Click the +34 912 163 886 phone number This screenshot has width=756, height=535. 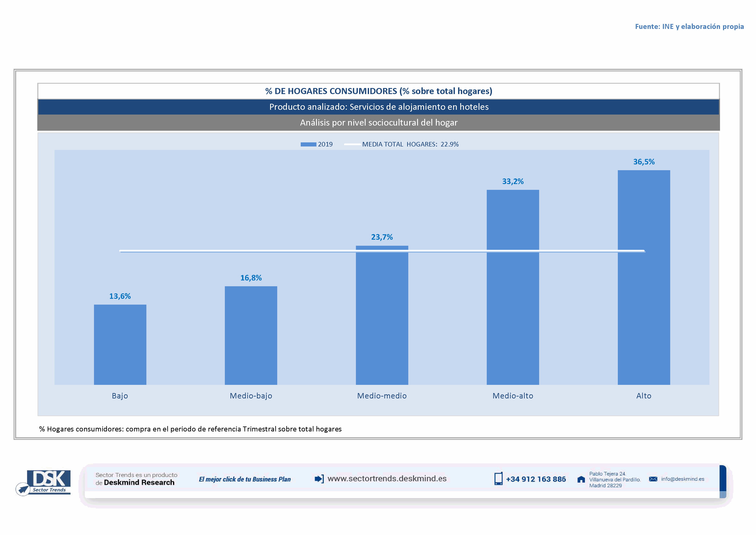coord(536,479)
